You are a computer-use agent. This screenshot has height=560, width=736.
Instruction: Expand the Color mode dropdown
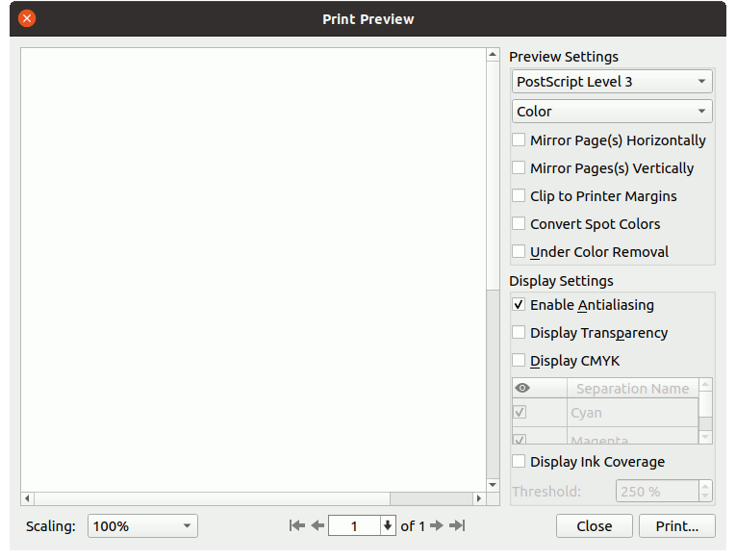click(x=612, y=112)
